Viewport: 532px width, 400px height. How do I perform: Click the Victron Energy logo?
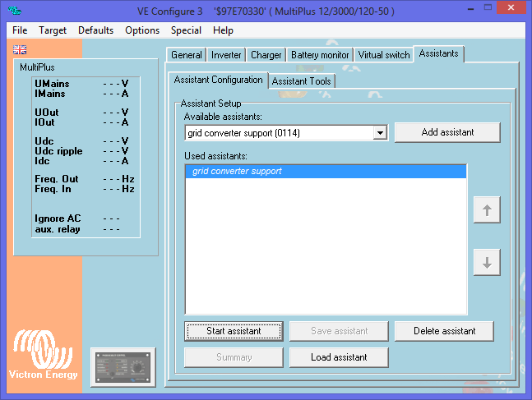(x=43, y=356)
